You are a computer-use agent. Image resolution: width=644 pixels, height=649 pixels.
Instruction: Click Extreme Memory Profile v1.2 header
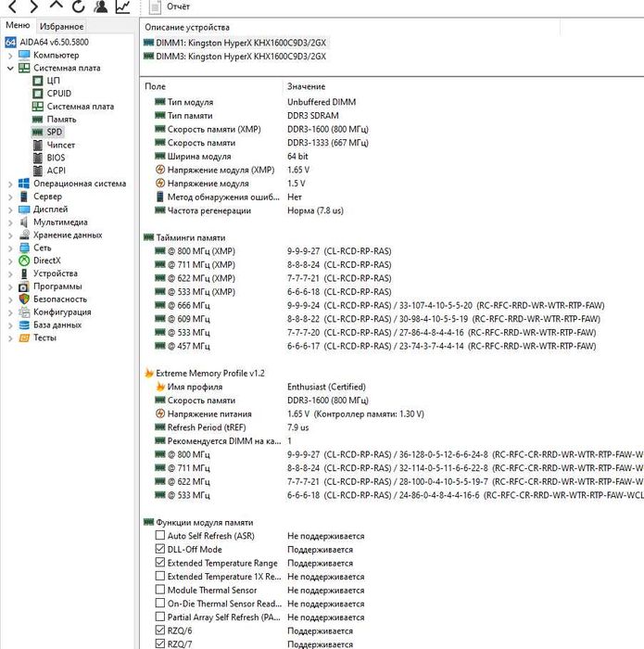point(205,373)
